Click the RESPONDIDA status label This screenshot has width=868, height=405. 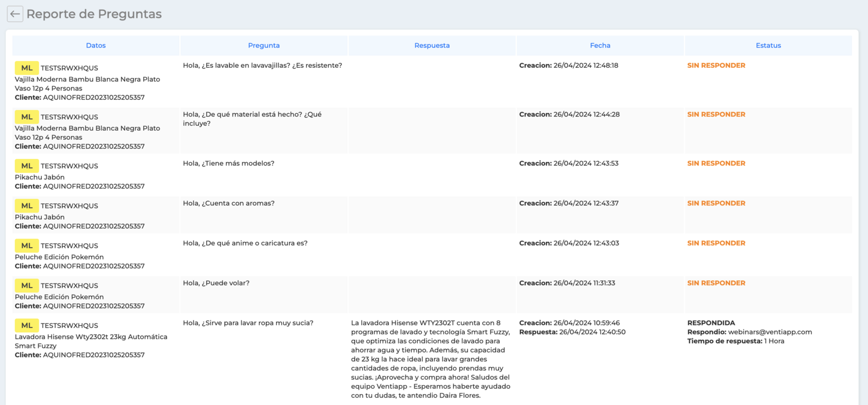coord(711,323)
